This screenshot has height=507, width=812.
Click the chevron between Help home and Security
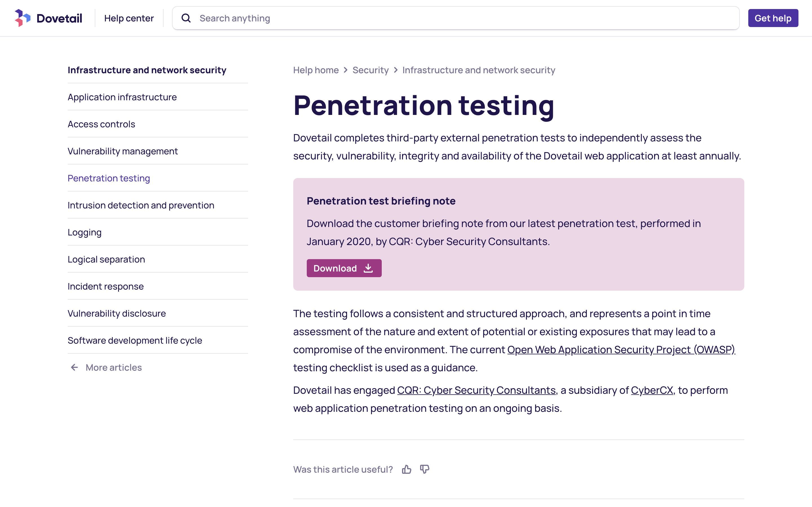tap(346, 70)
